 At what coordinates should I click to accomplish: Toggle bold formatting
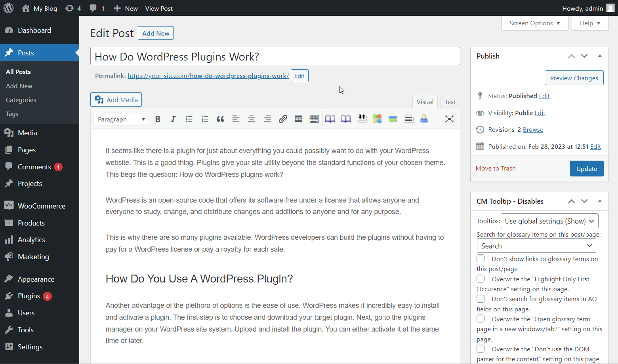click(158, 119)
